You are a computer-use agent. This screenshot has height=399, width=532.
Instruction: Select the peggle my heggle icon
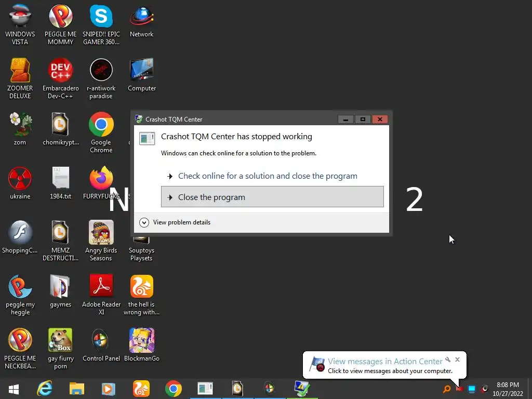20,295
